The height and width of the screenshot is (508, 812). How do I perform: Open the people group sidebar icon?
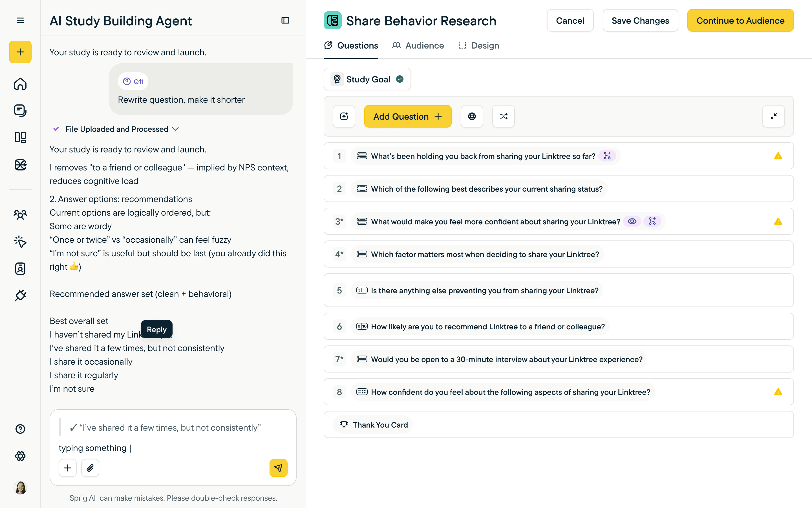(x=20, y=215)
